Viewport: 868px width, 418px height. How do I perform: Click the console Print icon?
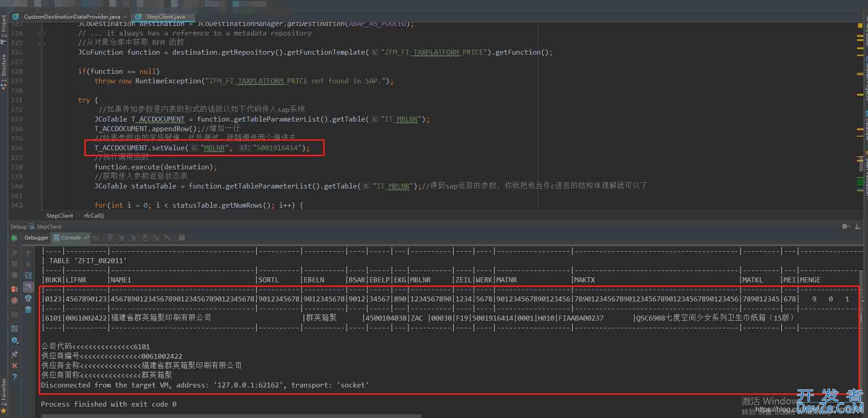28,298
